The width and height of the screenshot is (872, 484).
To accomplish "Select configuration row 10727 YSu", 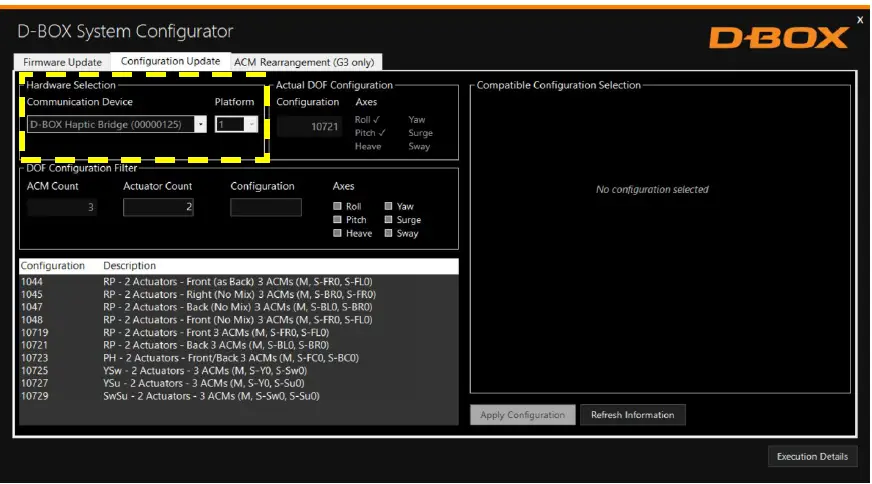I will [x=239, y=383].
